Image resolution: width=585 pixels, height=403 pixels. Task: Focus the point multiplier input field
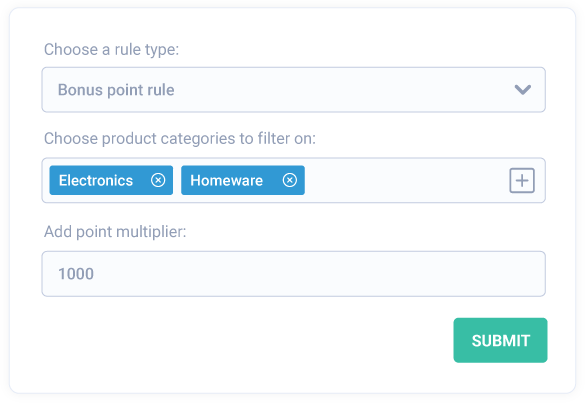click(x=294, y=274)
